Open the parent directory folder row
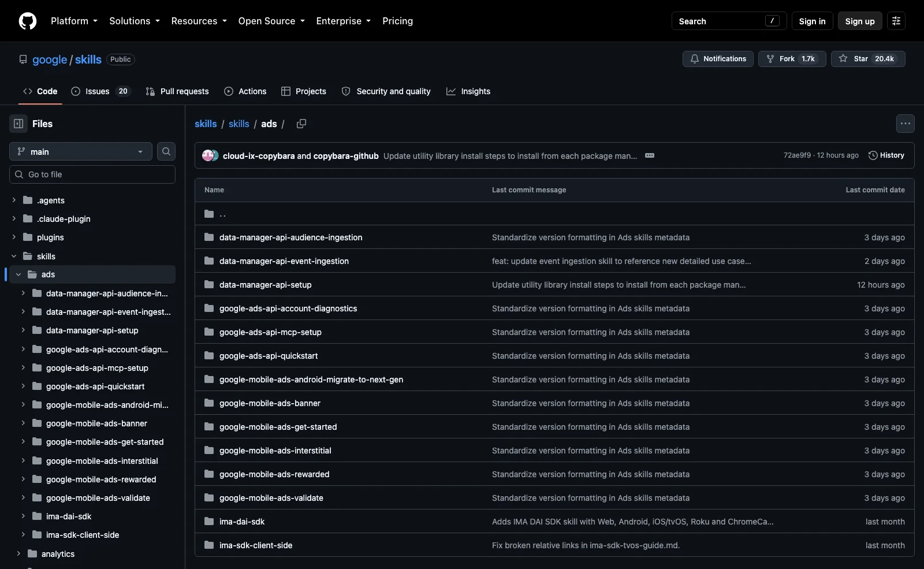Image resolution: width=924 pixels, height=569 pixels. tap(554, 214)
